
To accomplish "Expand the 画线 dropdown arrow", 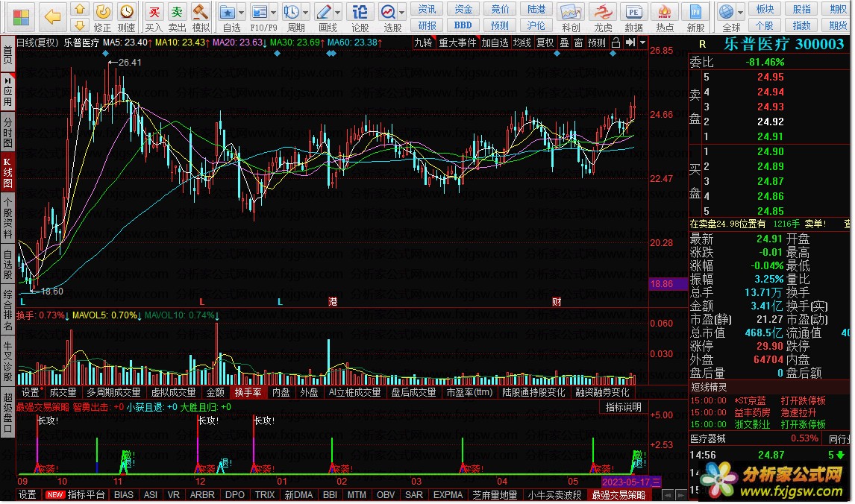I will [x=338, y=12].
